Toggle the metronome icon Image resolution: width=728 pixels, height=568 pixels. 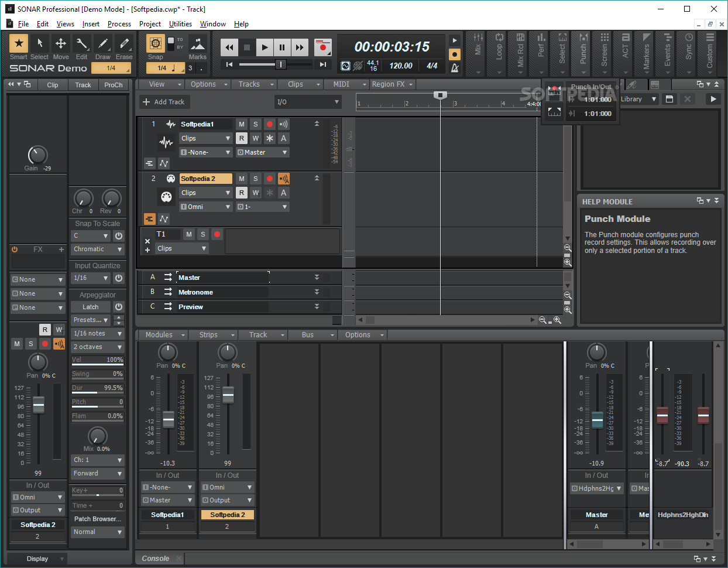(x=455, y=69)
